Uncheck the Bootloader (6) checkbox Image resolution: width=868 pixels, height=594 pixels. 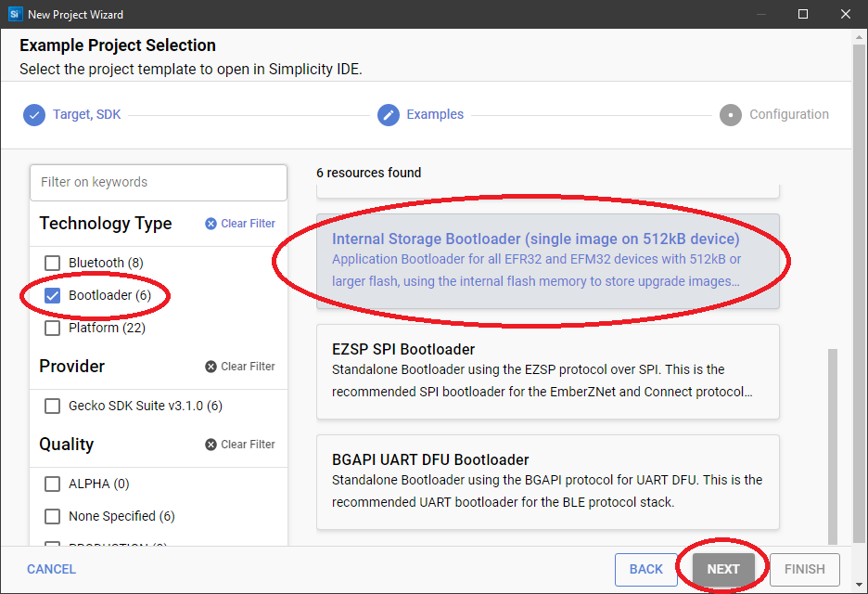53,295
